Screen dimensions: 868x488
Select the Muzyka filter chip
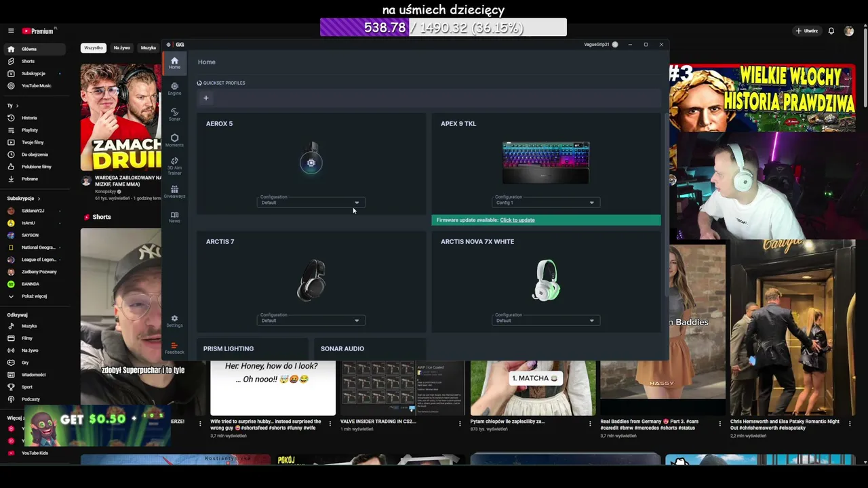point(149,48)
